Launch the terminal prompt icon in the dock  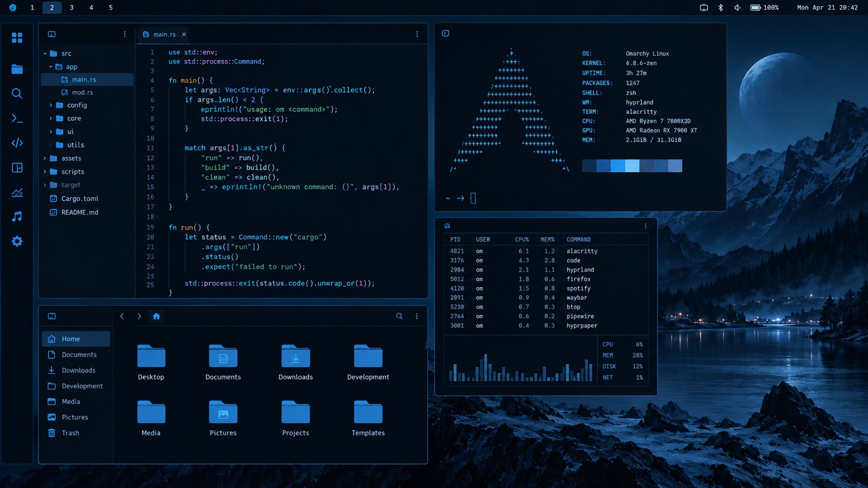point(17,118)
